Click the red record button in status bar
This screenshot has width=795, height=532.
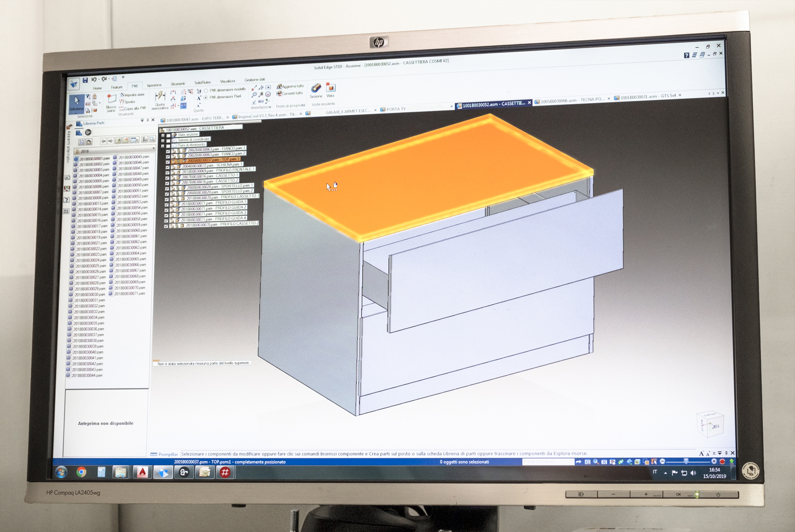(x=723, y=461)
